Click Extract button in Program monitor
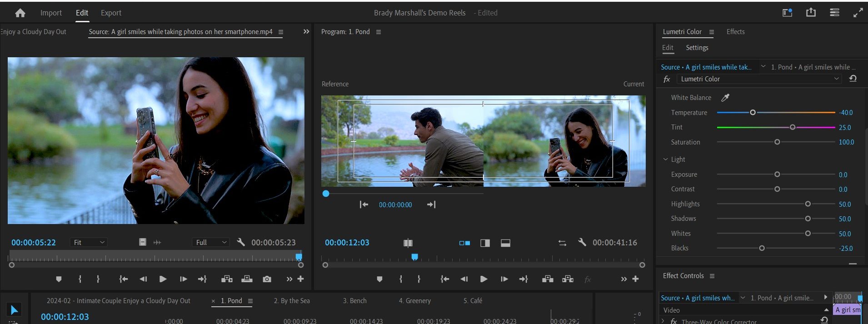This screenshot has width=868, height=324. tap(568, 279)
